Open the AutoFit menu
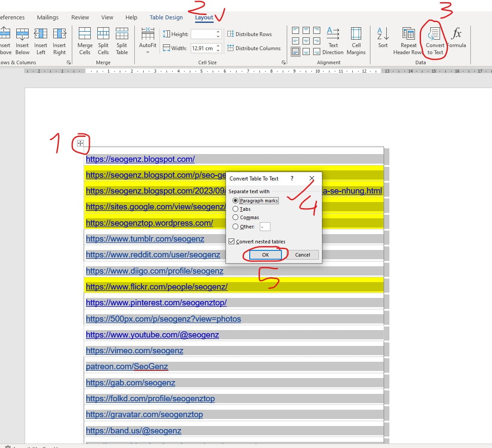This screenshot has height=448, width=492. (x=148, y=41)
